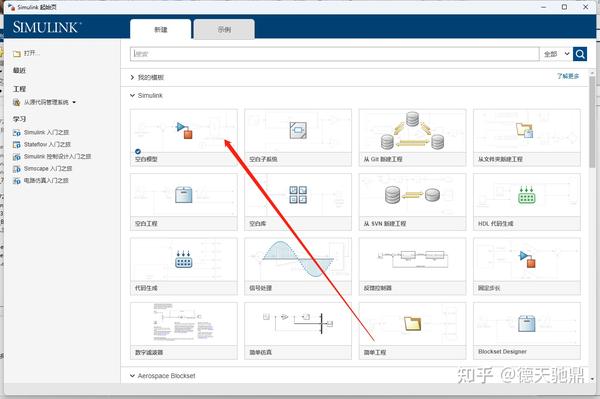Switch to the 新建 tab
The width and height of the screenshot is (600, 399).
[x=161, y=29]
